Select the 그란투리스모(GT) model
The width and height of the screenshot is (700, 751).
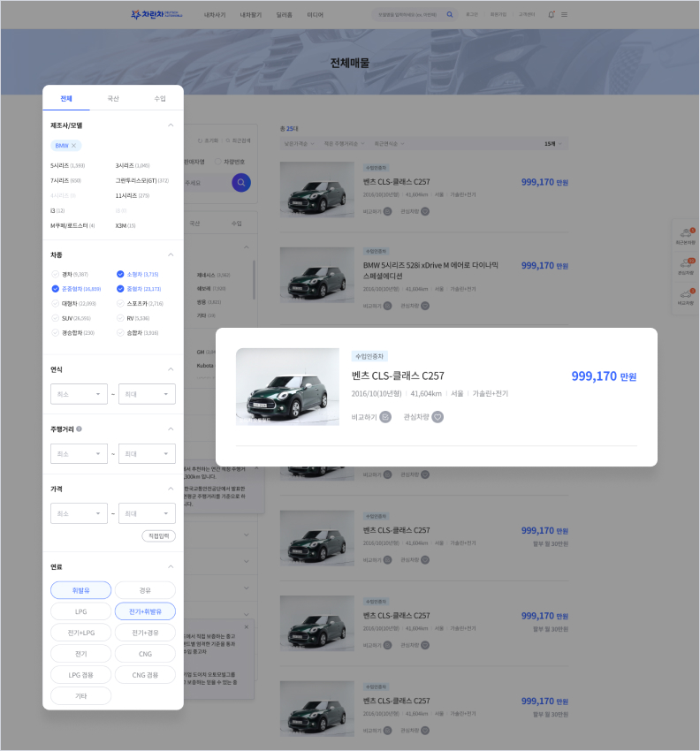[x=142, y=180]
